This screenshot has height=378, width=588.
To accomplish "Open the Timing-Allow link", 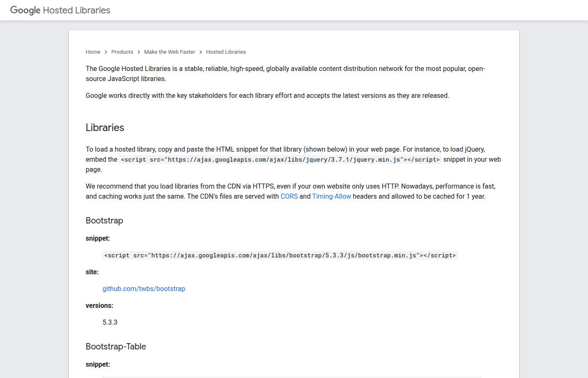I will point(331,196).
